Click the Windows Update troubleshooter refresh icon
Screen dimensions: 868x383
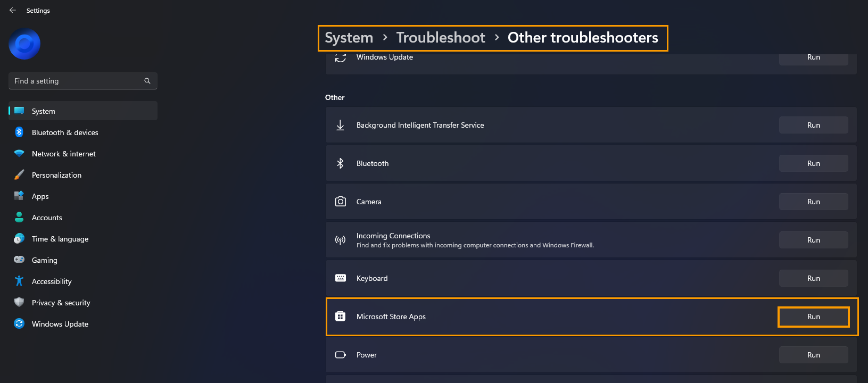tap(341, 57)
